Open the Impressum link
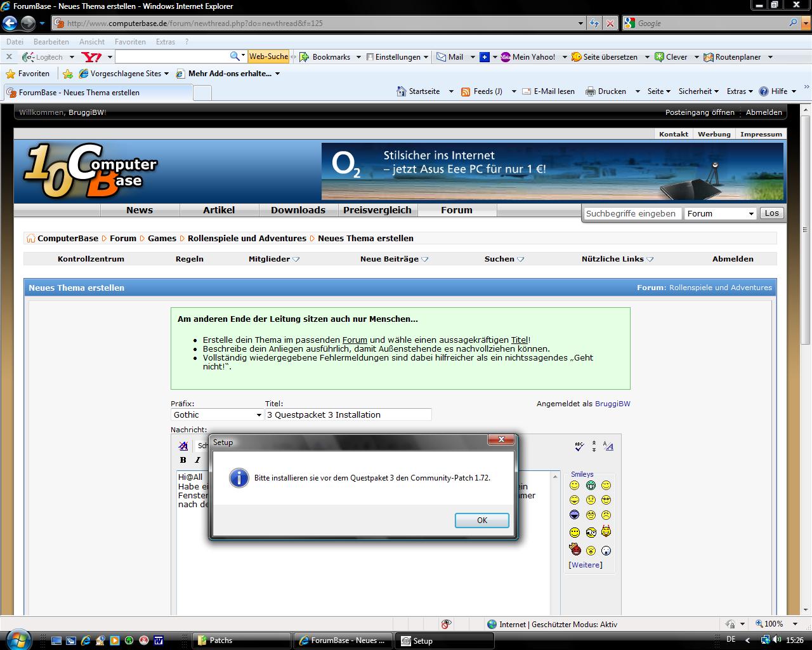The height and width of the screenshot is (650, 812). point(761,134)
